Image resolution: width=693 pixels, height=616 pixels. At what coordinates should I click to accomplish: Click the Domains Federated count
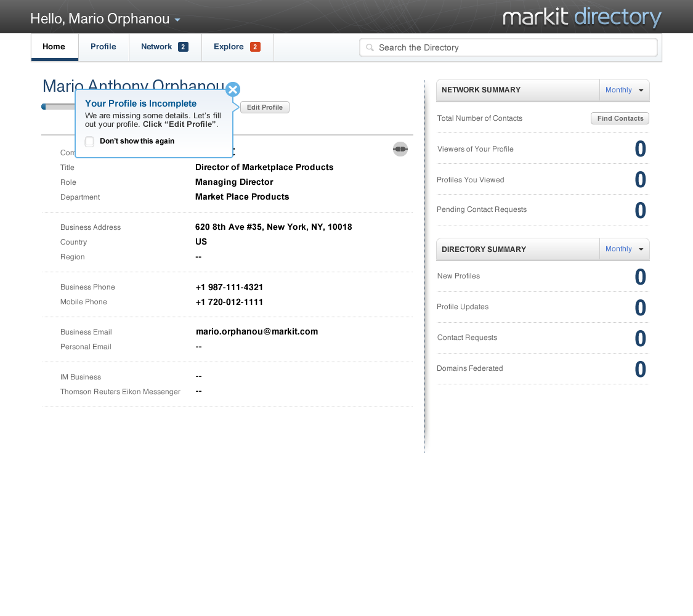click(x=641, y=370)
